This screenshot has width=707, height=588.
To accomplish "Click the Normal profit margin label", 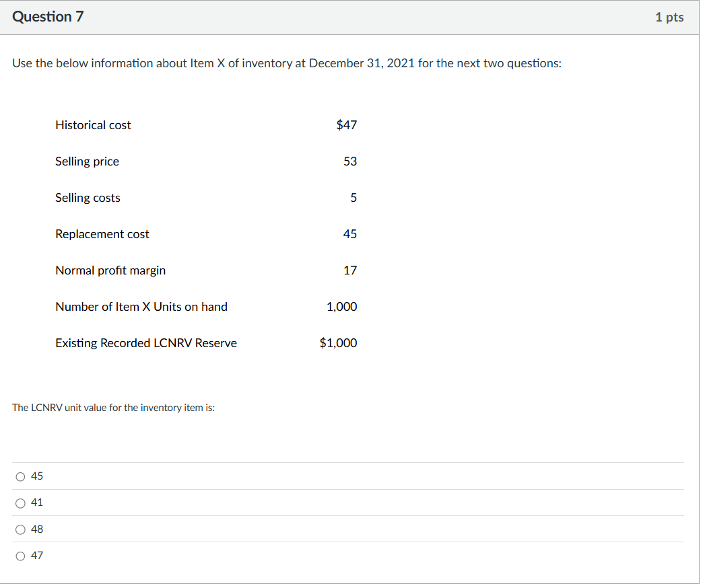I will [110, 270].
